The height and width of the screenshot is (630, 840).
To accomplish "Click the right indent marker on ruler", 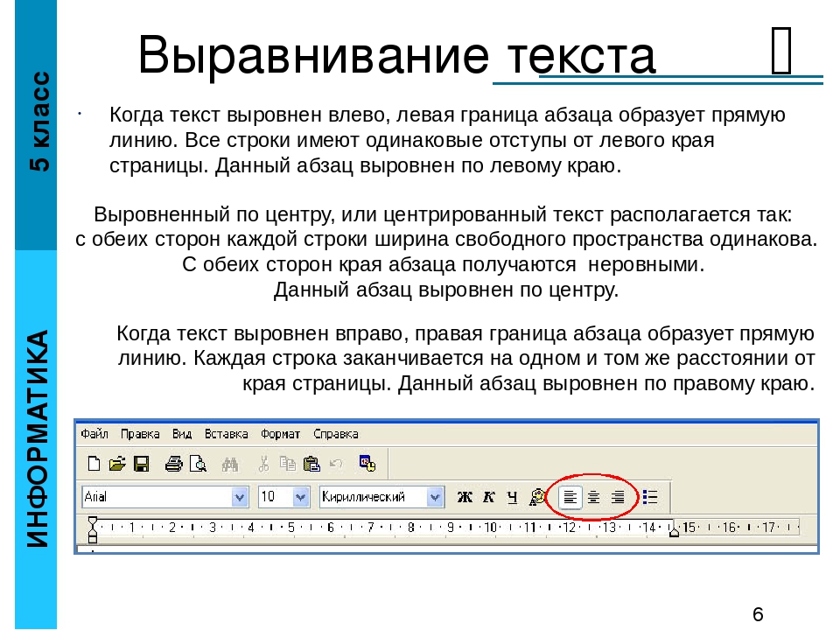I will (674, 530).
